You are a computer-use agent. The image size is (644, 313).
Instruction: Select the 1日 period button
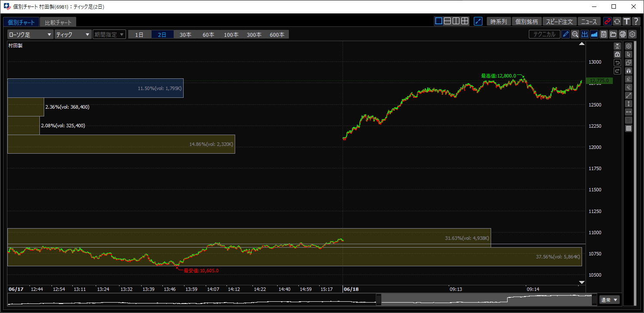(x=139, y=35)
